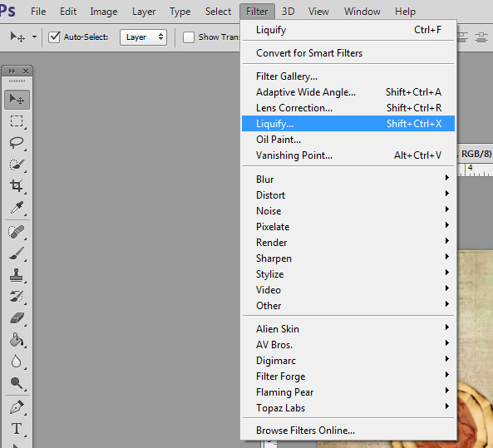
Task: Choose Convert for Smart Filters
Action: pyautogui.click(x=348, y=53)
